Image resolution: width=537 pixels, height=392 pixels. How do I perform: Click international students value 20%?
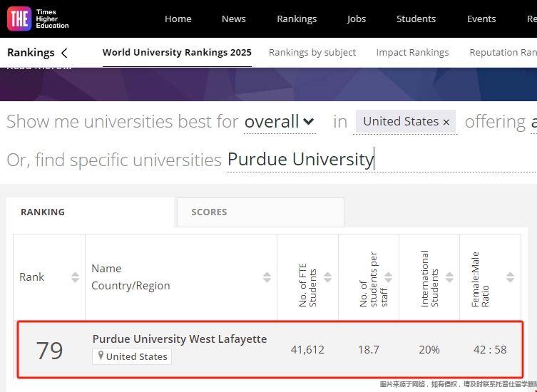pyautogui.click(x=429, y=349)
